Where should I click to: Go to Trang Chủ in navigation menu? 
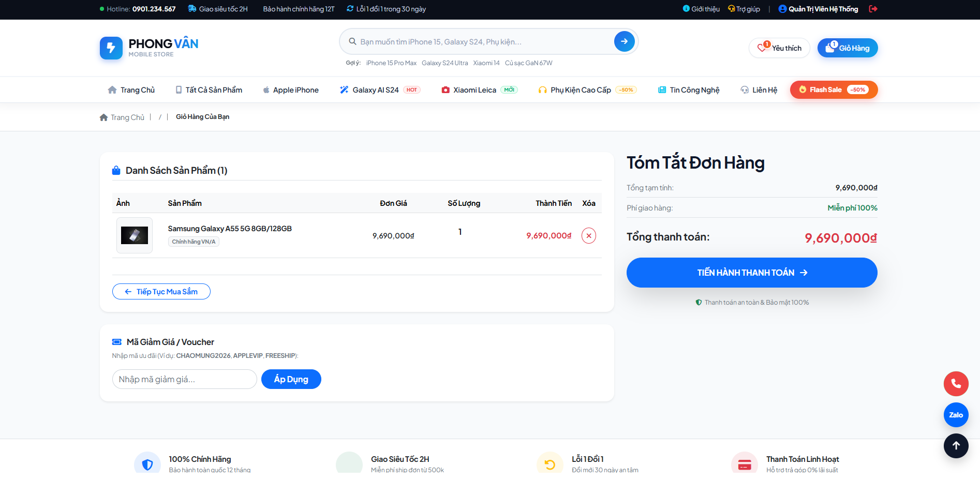(x=131, y=90)
